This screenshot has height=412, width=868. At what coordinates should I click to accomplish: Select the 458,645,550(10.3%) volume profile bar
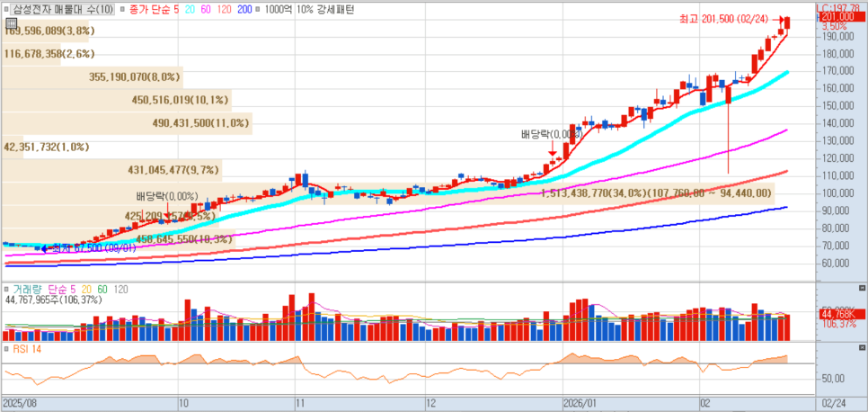(x=119, y=239)
